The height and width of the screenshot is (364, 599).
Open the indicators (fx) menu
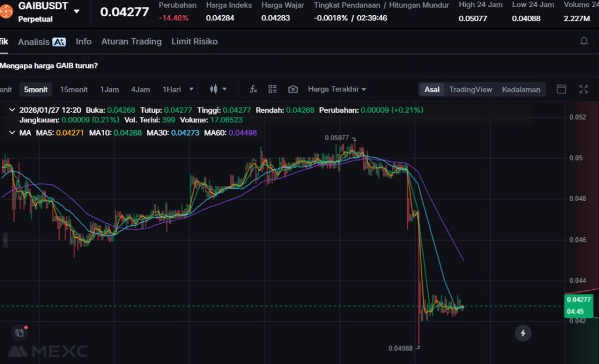(x=253, y=89)
